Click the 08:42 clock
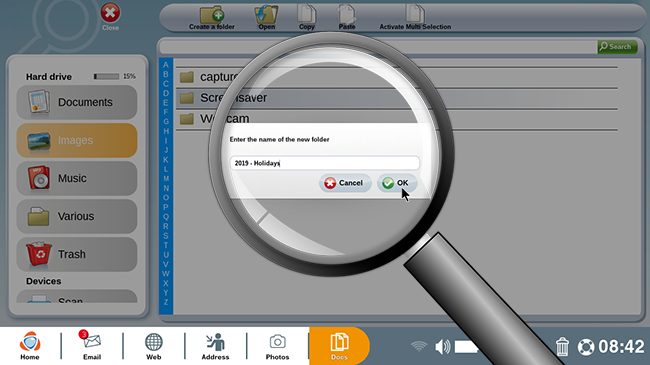The image size is (650, 365). tap(621, 347)
